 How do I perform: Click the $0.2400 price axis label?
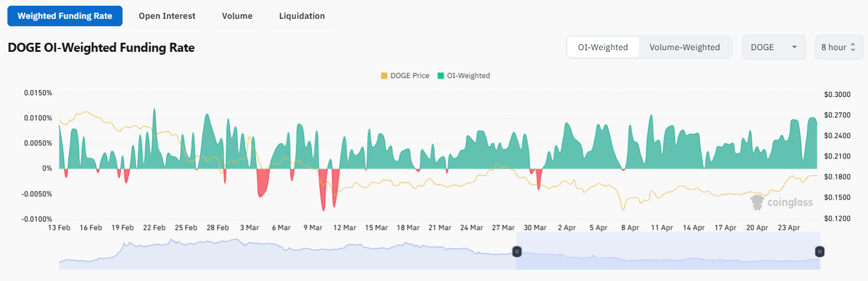click(x=837, y=136)
